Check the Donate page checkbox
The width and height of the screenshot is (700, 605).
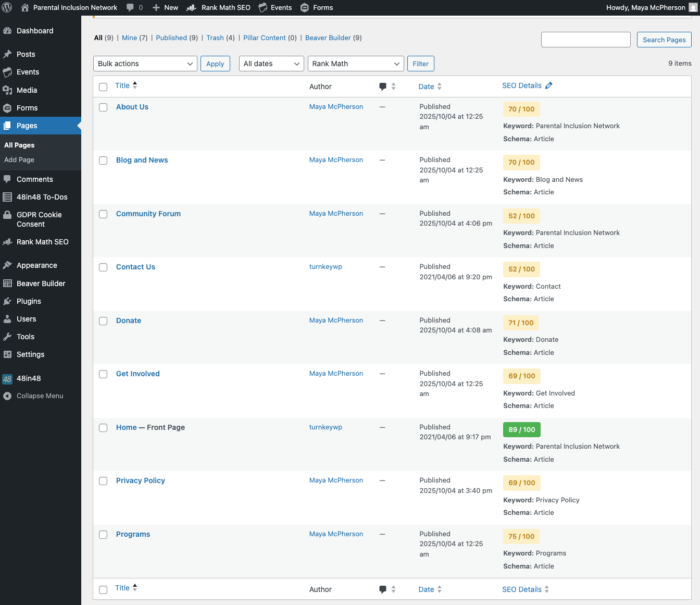(x=103, y=321)
